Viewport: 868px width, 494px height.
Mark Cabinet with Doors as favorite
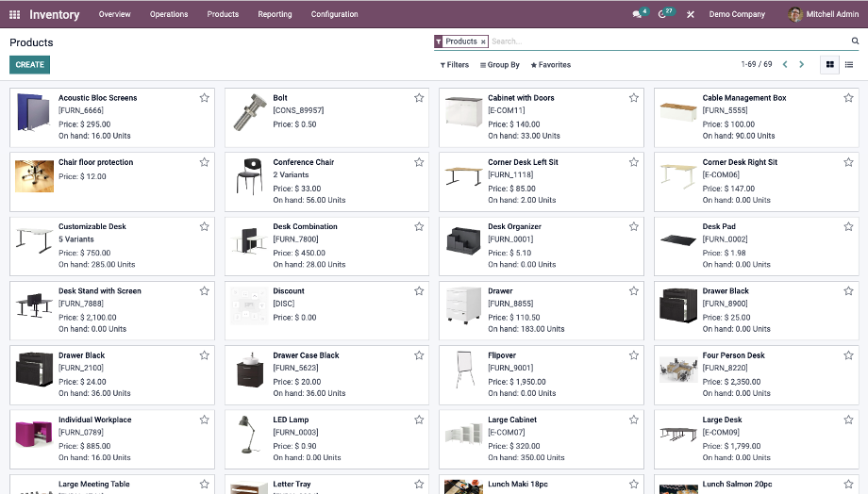point(634,98)
